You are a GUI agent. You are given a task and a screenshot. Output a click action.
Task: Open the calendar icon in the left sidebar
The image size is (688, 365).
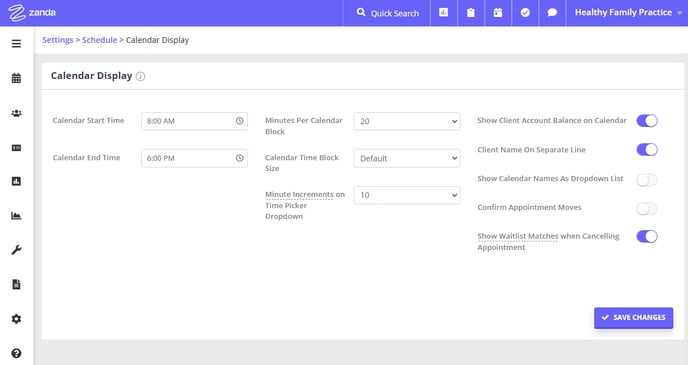(x=16, y=78)
